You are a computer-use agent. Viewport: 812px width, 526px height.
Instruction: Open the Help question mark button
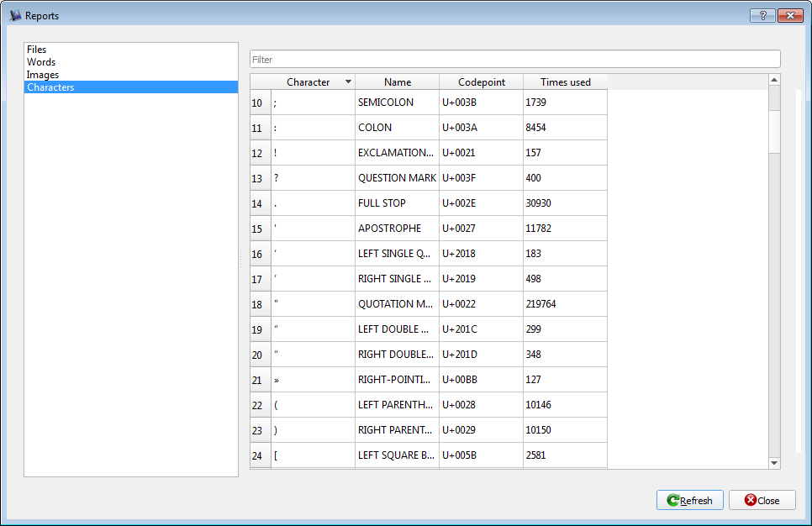click(x=762, y=15)
